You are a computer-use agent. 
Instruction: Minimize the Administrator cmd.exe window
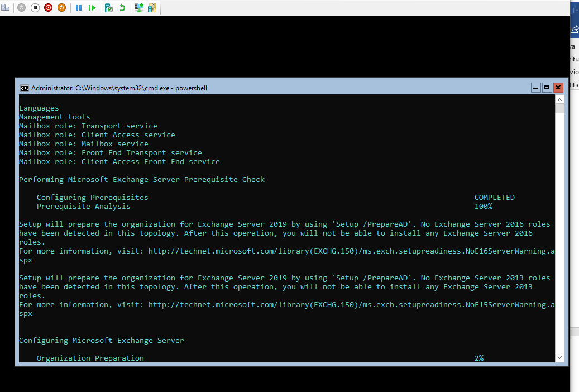pos(536,88)
